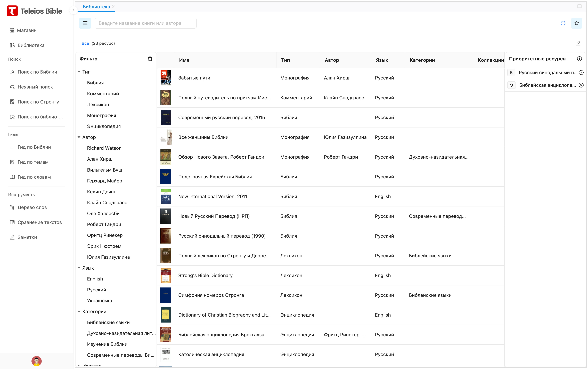Clear filters with the trash icon
Screen dimensions: 588x369
tap(150, 59)
